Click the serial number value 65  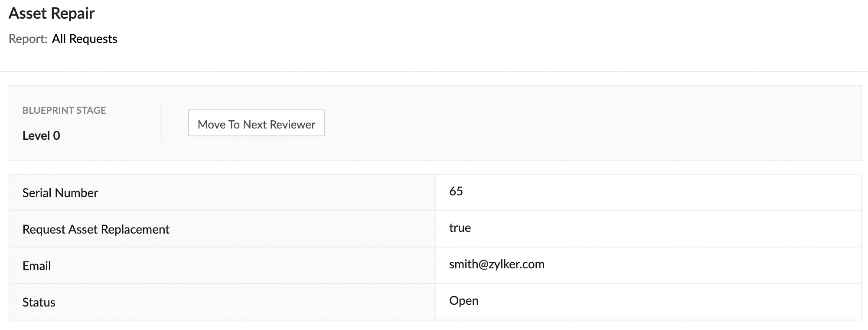point(456,191)
